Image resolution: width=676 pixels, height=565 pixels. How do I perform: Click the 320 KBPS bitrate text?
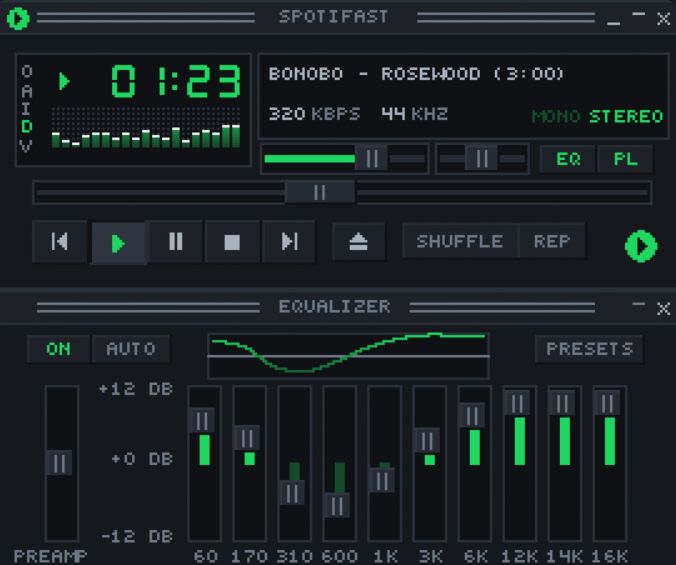coord(314,114)
